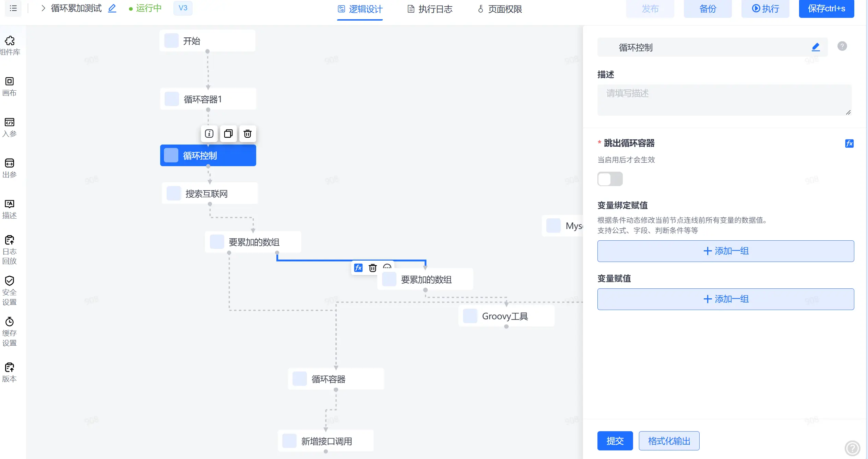Click the 提交 submit button
This screenshot has height=459, width=868.
[x=615, y=441]
